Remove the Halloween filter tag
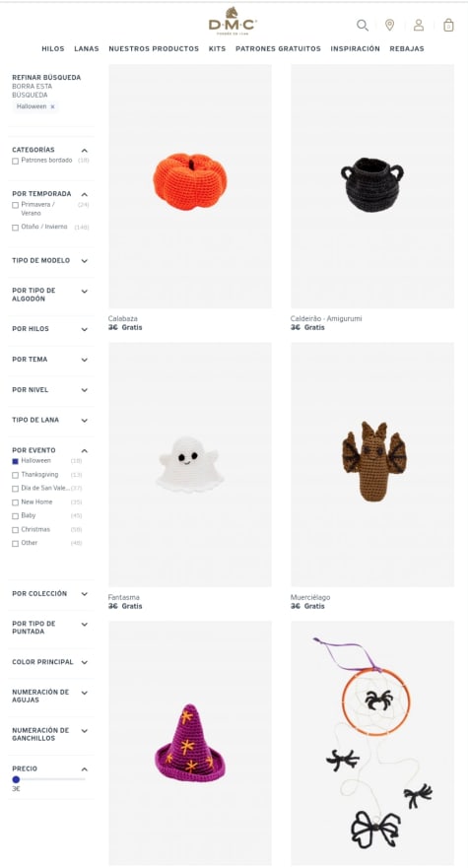This screenshot has width=468, height=868. (x=52, y=106)
